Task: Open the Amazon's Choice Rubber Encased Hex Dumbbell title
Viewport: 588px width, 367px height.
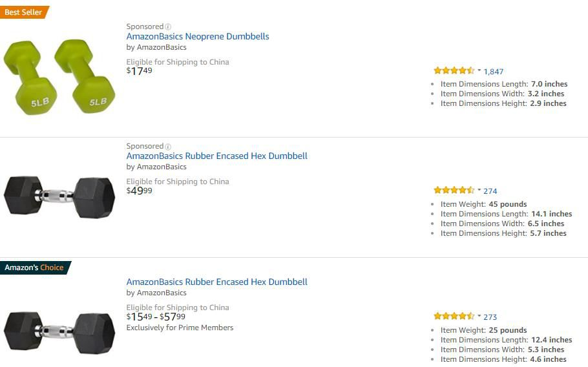Action: tap(216, 282)
